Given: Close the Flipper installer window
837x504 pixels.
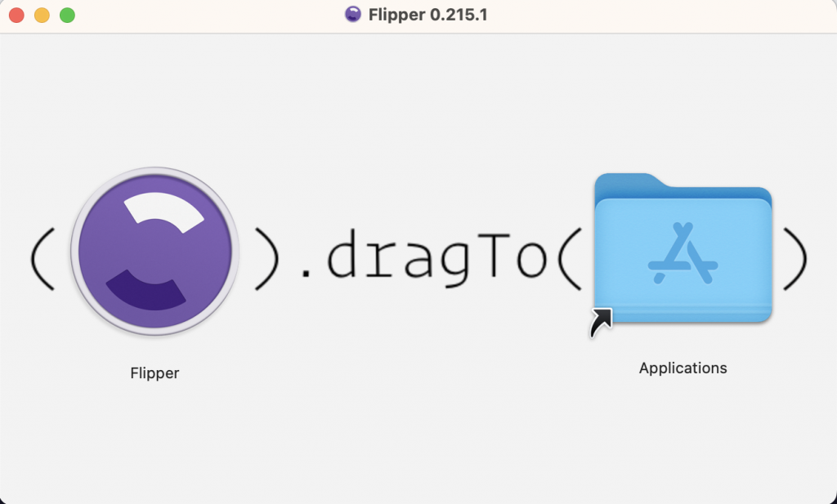Looking at the screenshot, I should click(x=17, y=16).
